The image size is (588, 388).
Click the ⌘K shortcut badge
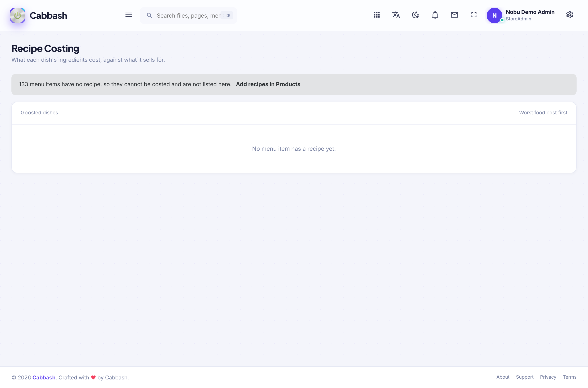pyautogui.click(x=227, y=16)
